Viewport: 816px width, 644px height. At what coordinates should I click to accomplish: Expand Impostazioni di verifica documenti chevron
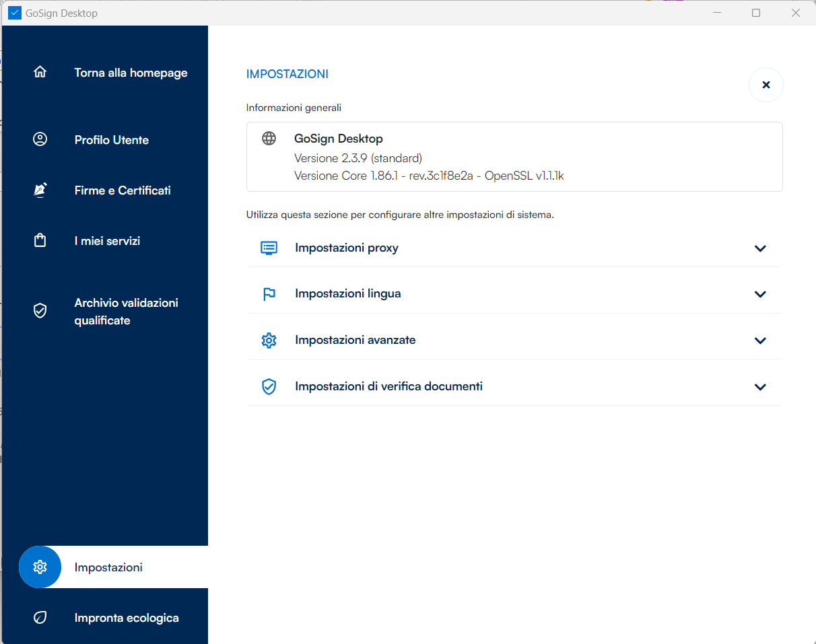click(x=760, y=387)
